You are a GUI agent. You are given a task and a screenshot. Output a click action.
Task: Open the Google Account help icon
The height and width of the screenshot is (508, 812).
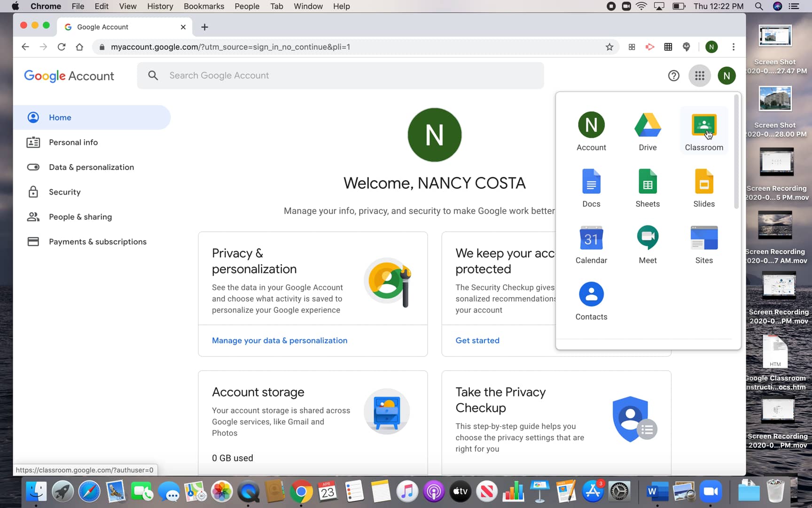click(673, 75)
